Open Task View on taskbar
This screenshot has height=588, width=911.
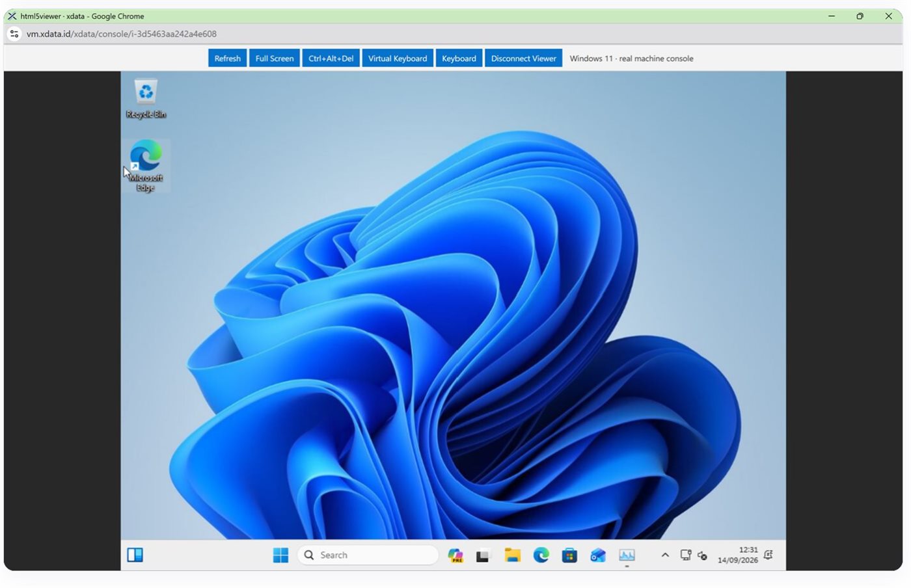point(482,555)
